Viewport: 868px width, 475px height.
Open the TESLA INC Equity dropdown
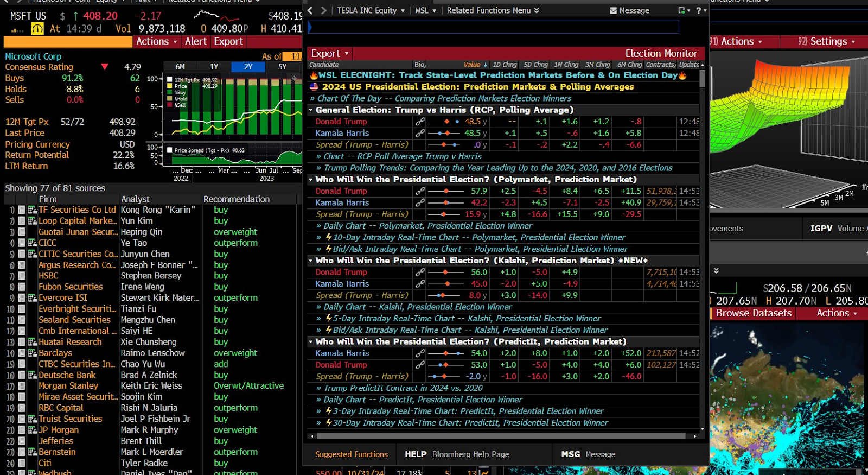click(x=371, y=10)
